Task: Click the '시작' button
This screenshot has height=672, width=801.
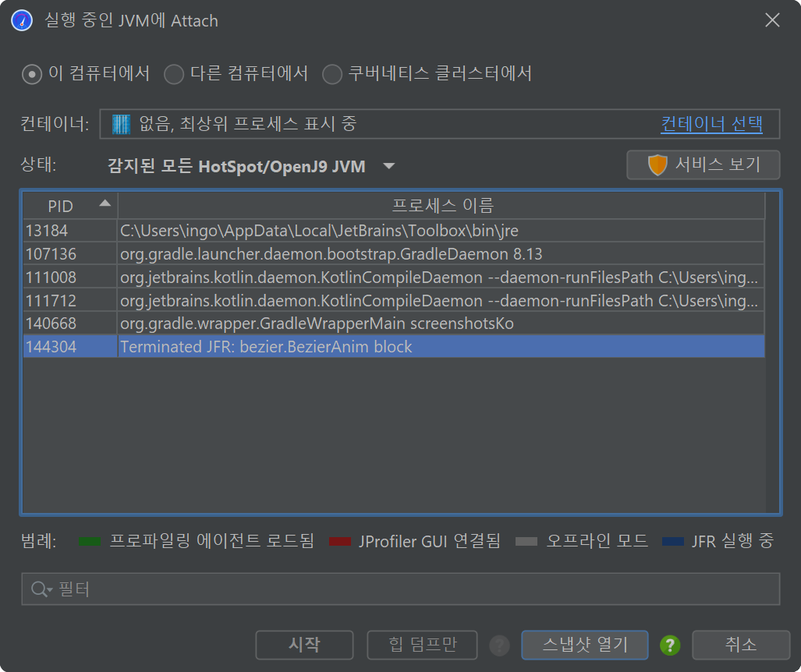Action: click(x=304, y=645)
